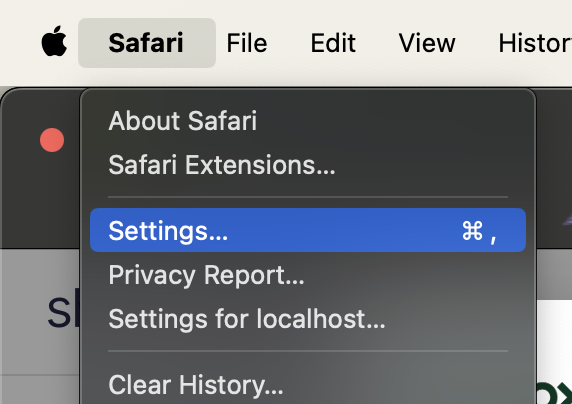Open the History menu
Image resolution: width=572 pixels, height=404 pixels.
click(535, 43)
